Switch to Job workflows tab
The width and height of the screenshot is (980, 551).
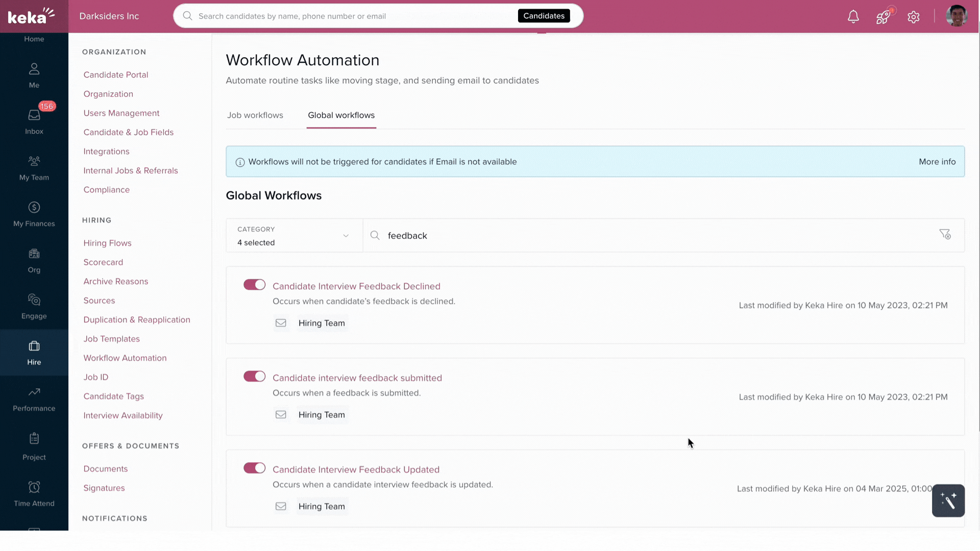point(255,115)
